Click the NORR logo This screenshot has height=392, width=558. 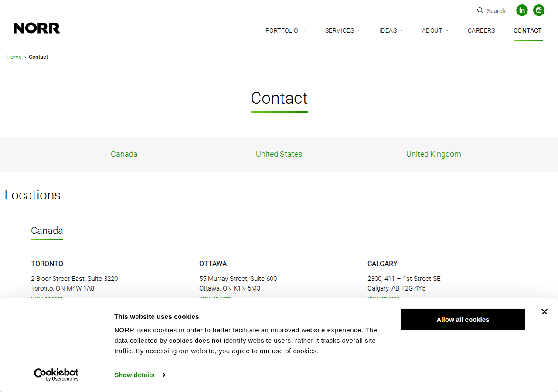(37, 28)
